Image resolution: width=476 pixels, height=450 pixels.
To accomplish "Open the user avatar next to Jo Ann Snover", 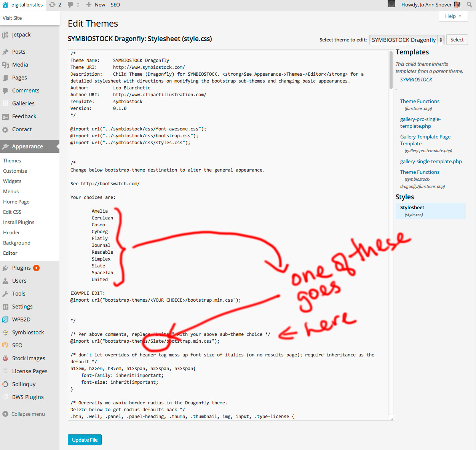I will [458, 5].
